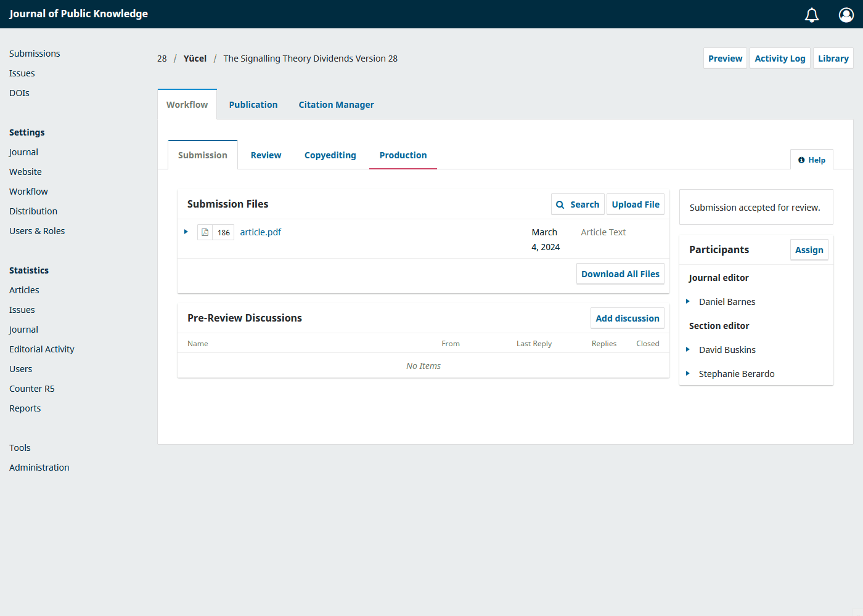Open the user profile icon
Image resolution: width=863 pixels, height=616 pixels.
(846, 15)
